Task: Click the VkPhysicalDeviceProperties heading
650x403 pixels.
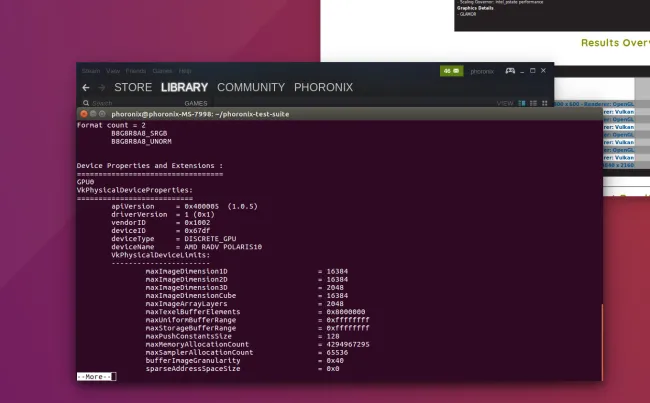Action: [x=135, y=190]
